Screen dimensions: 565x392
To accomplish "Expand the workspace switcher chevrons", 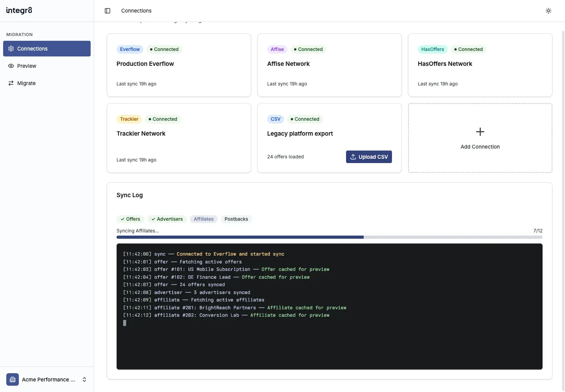I will point(84,379).
